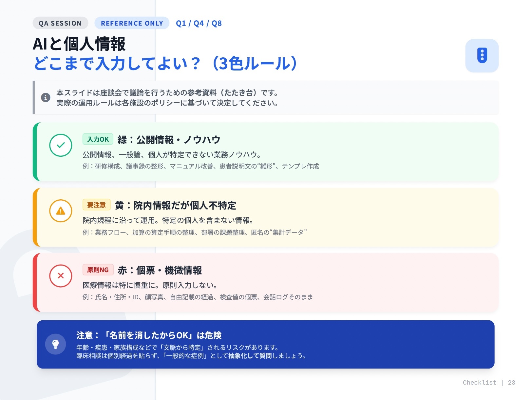Select the heading 赤：個票・機微情報
This screenshot has height=400, width=532.
click(160, 270)
